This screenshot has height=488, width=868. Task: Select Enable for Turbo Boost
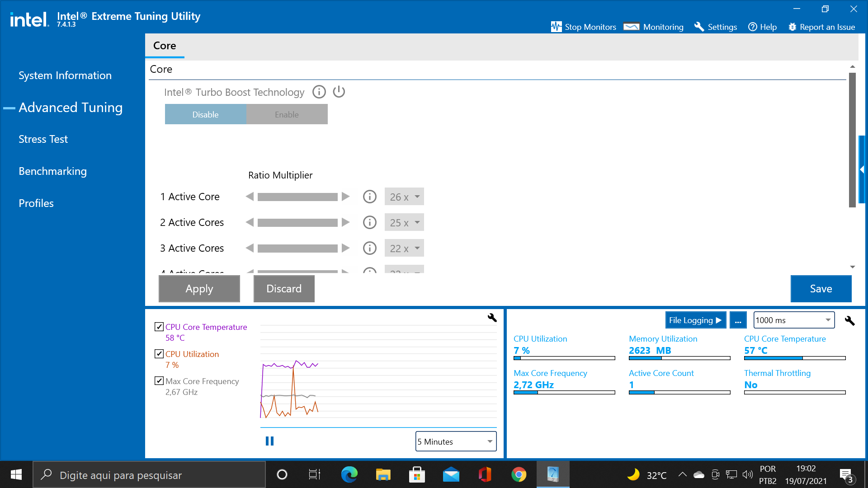pyautogui.click(x=287, y=114)
